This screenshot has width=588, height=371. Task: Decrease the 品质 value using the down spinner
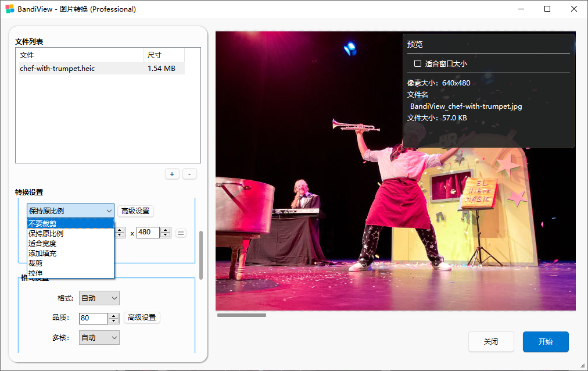pyautogui.click(x=113, y=321)
